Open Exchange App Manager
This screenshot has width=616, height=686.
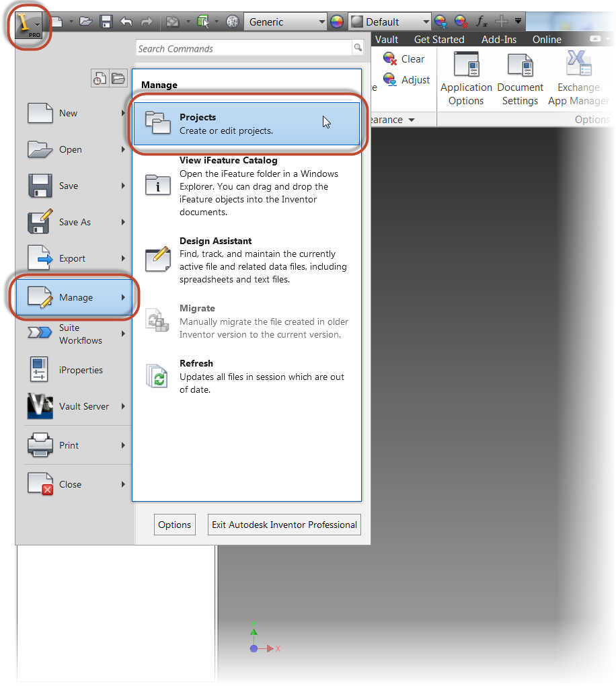578,78
